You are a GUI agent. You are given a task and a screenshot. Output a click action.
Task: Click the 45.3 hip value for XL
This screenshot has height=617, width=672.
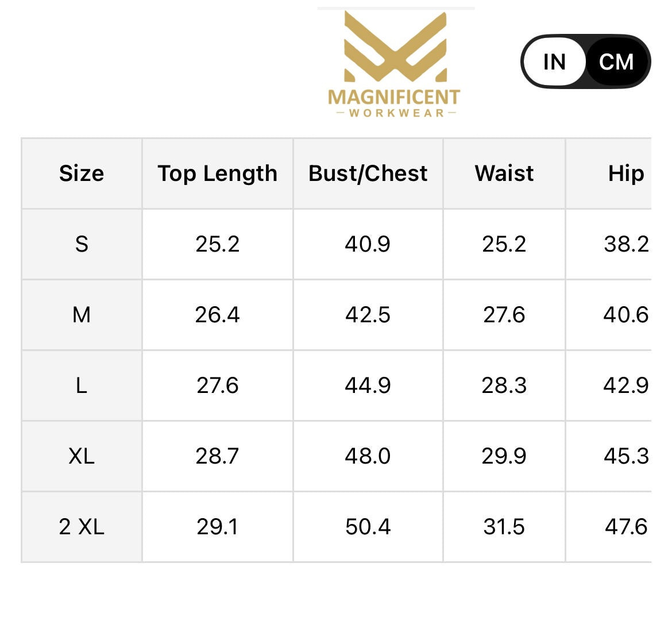[625, 456]
